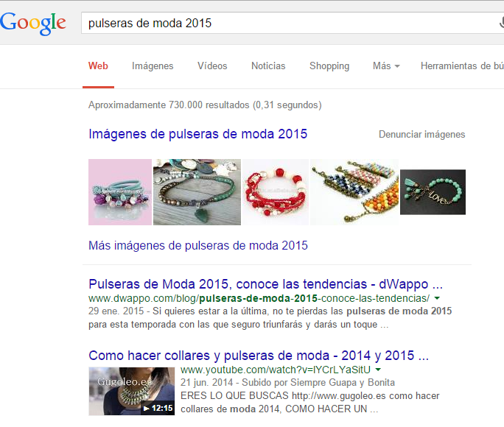Play the 12:15 YouTube video thumbnail
504x427 pixels.
[x=131, y=391]
